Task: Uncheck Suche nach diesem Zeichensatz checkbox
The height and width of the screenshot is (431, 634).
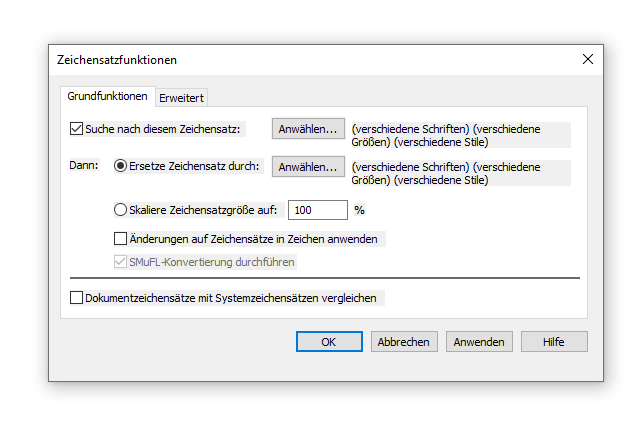Action: pos(76,129)
